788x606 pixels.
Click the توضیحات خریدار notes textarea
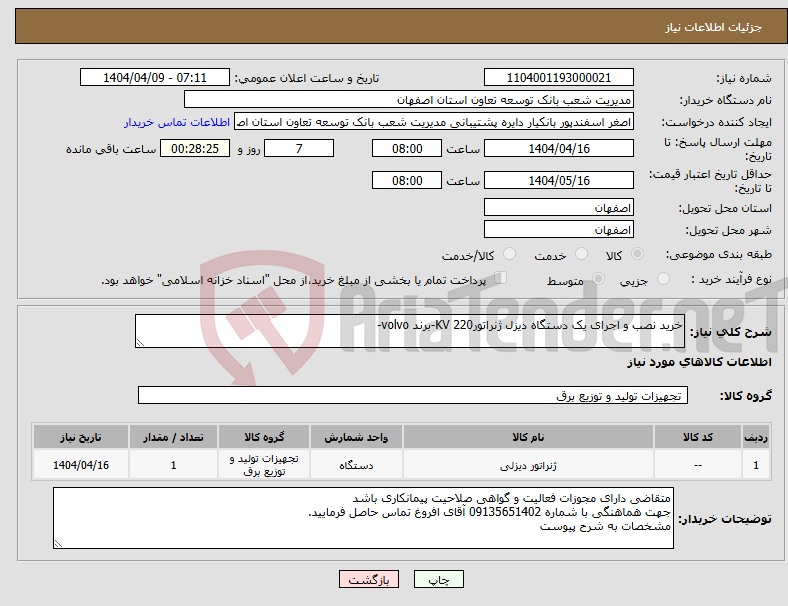pyautogui.click(x=363, y=518)
